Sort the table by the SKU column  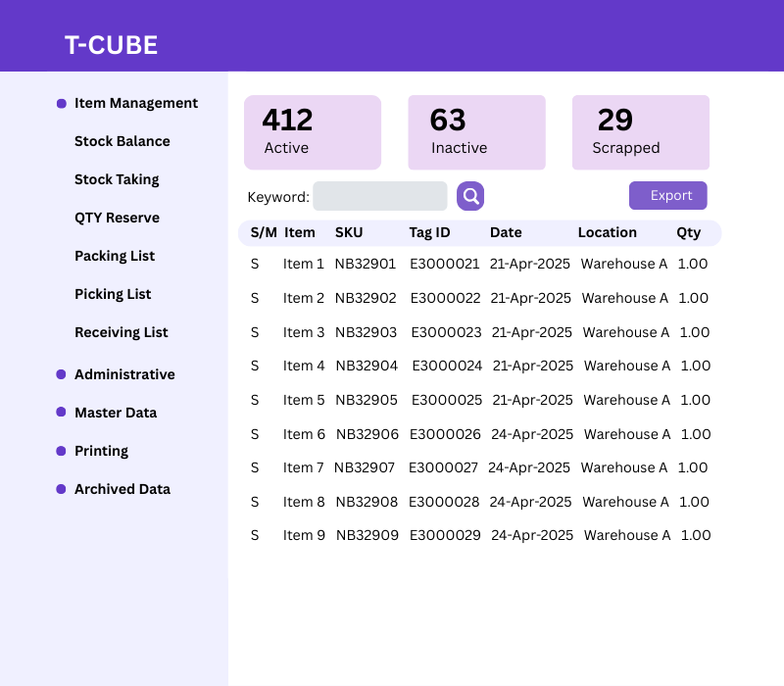[347, 232]
